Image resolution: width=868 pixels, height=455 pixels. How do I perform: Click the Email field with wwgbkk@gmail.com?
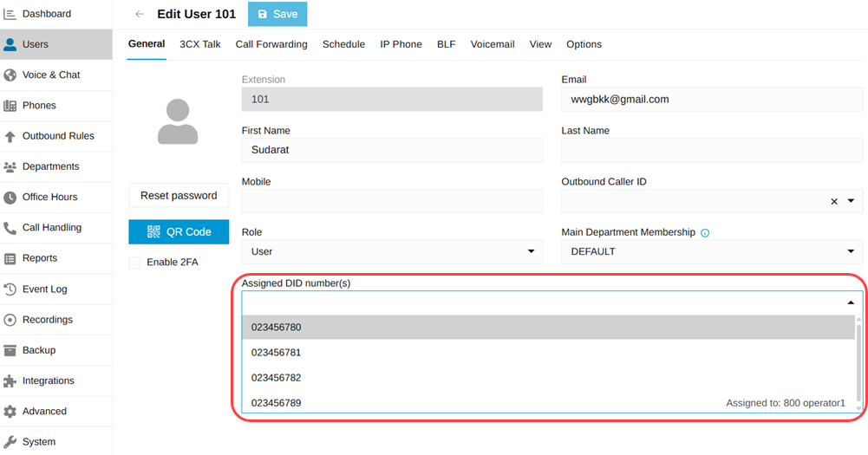(712, 100)
